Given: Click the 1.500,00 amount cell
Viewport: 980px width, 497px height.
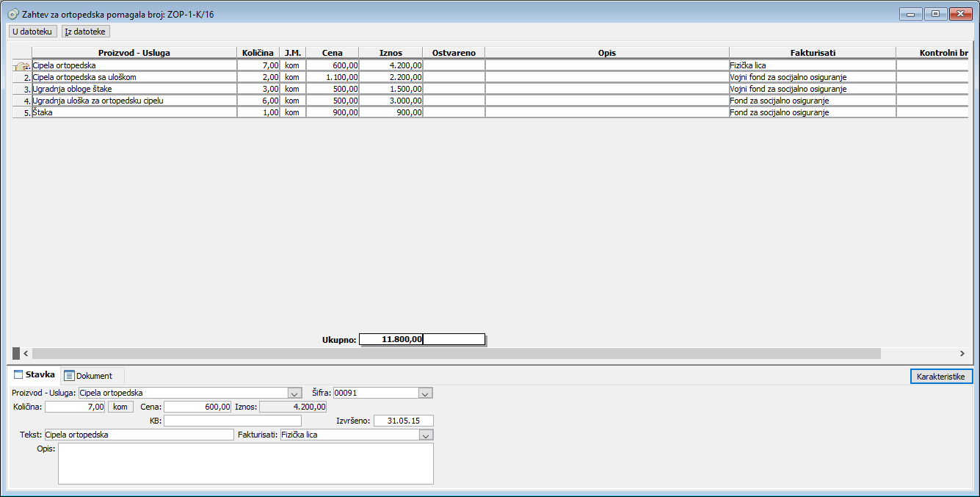Looking at the screenshot, I should [391, 89].
